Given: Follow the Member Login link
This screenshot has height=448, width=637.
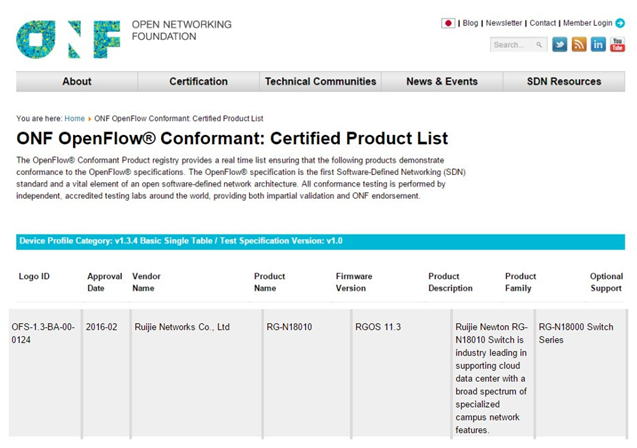Looking at the screenshot, I should (x=587, y=23).
